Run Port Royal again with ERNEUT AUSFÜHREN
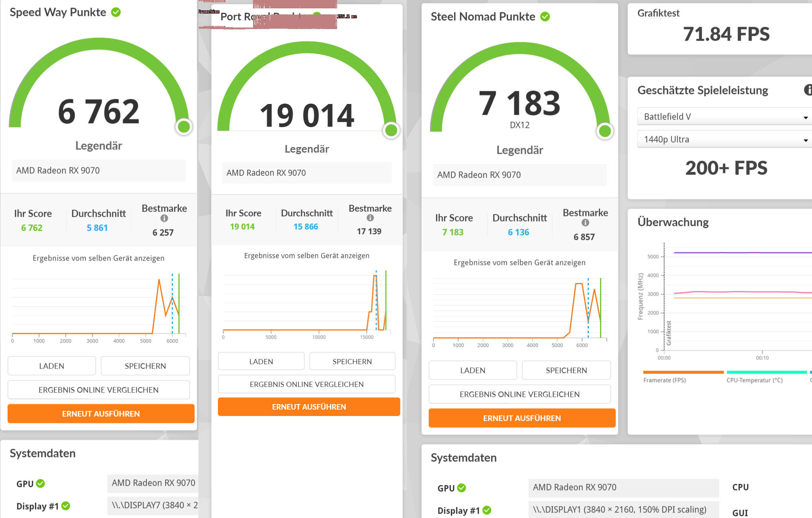812x518 pixels. pos(309,407)
